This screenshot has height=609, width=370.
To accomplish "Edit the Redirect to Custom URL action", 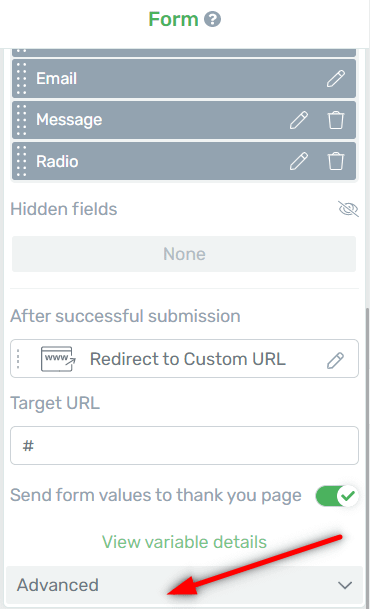I will [335, 360].
